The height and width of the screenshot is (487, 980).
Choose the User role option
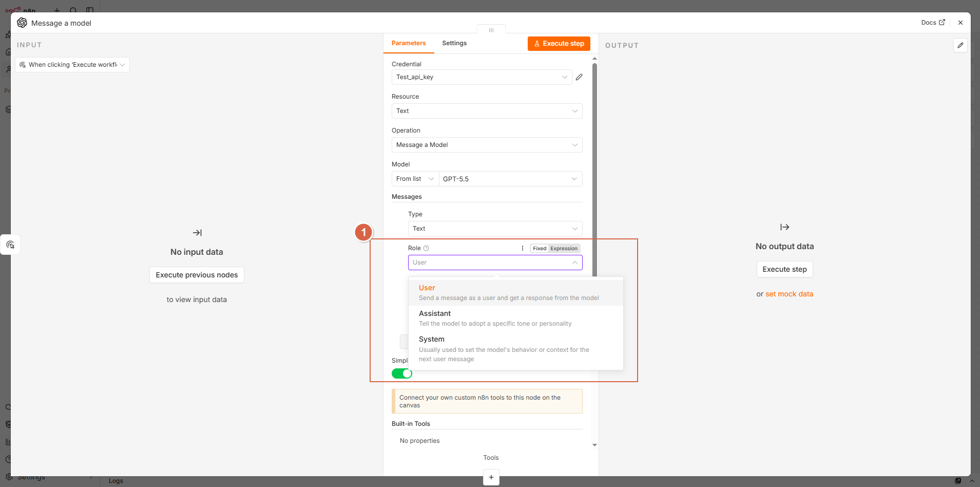tap(516, 293)
